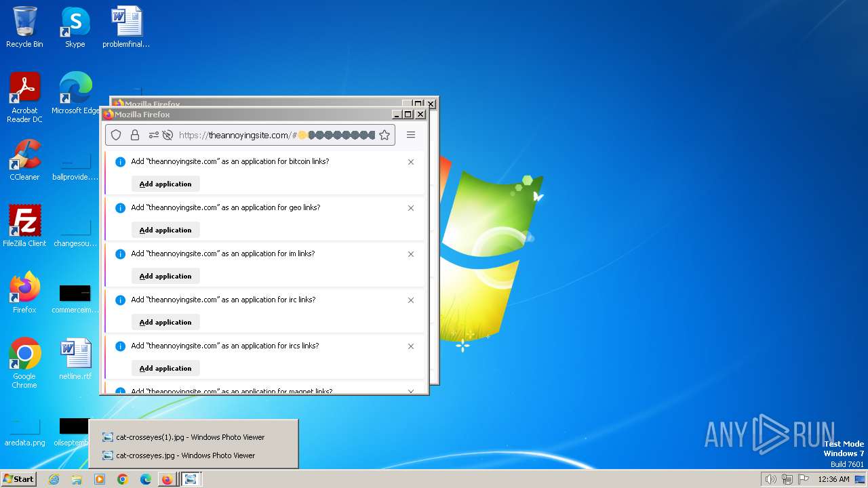
Task: Bookmark page with the star icon
Action: 384,135
